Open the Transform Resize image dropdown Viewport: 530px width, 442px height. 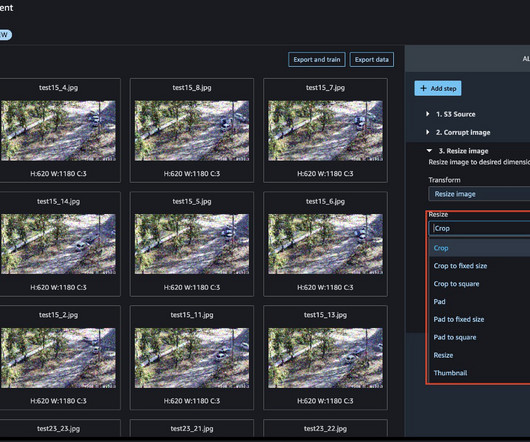(x=479, y=194)
